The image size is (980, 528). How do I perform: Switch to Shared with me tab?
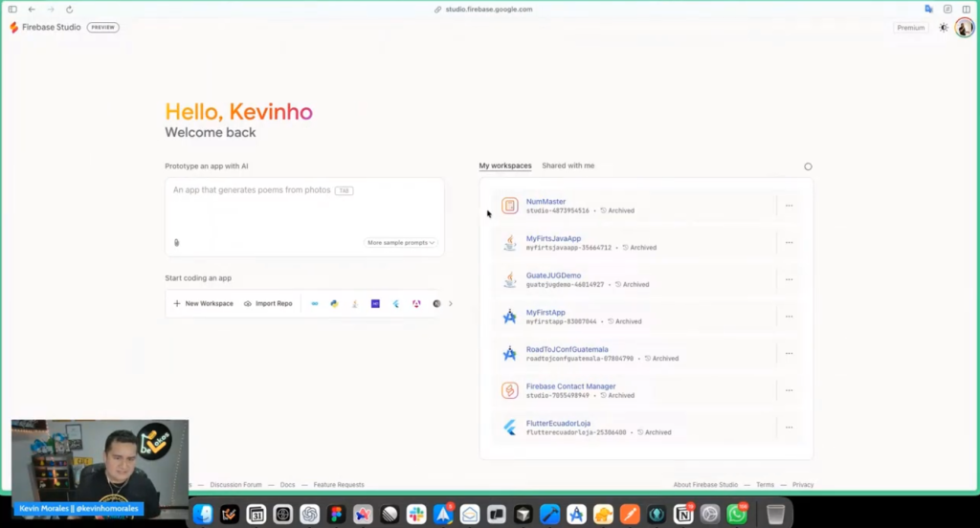click(568, 165)
